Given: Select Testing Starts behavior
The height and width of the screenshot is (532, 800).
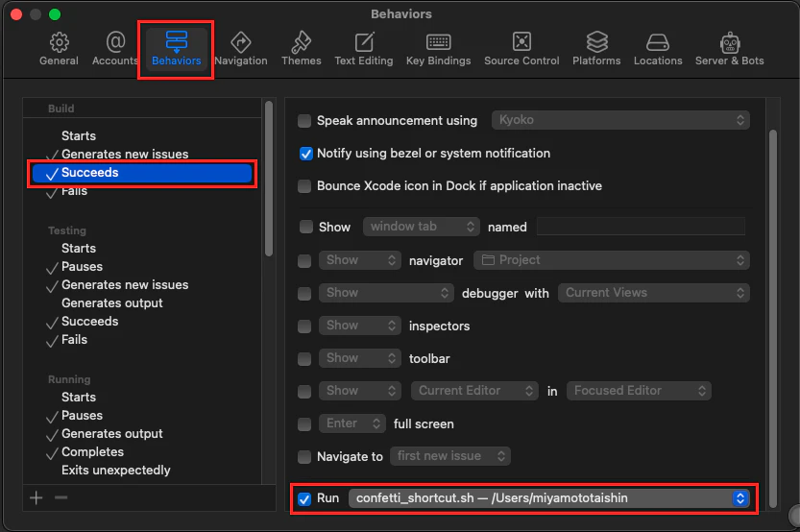Looking at the screenshot, I should (x=79, y=249).
